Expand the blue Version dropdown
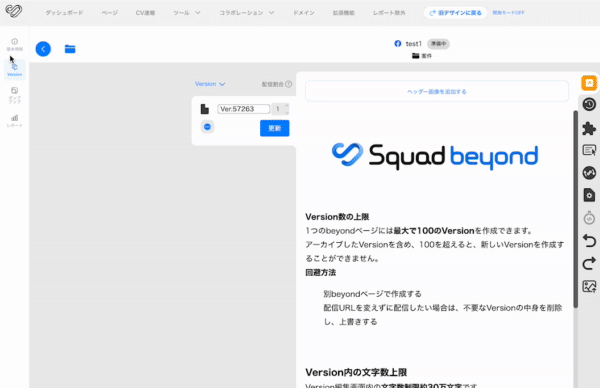Screen dimensions: 600x388 click(210, 84)
